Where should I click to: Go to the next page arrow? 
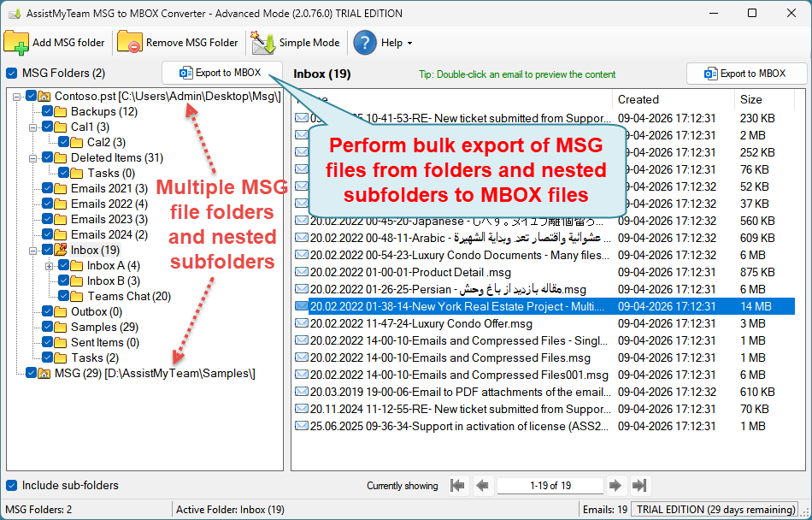pos(615,486)
